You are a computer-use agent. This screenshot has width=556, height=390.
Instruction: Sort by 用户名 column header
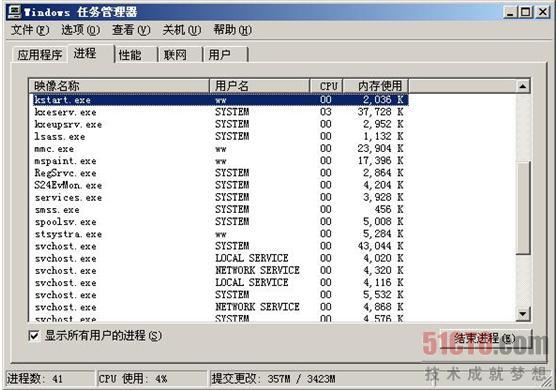coord(260,86)
